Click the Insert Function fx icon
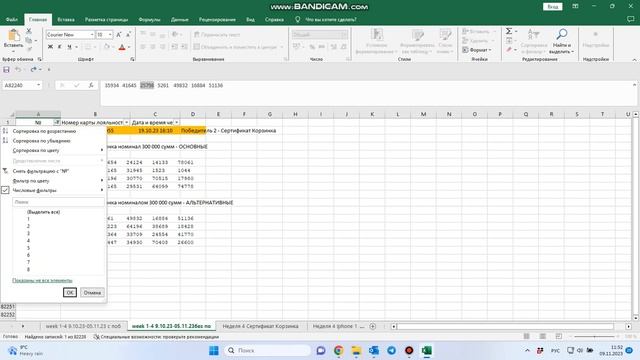 coord(91,85)
